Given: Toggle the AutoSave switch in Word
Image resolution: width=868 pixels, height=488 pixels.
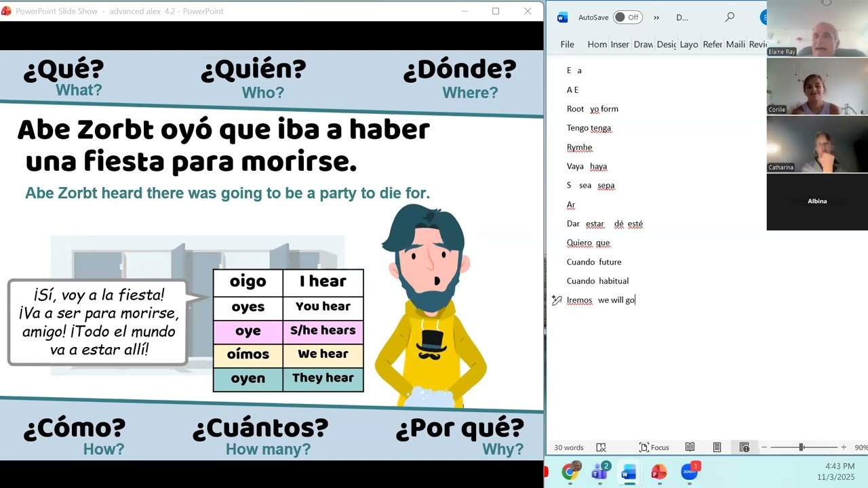Looking at the screenshot, I should point(628,18).
